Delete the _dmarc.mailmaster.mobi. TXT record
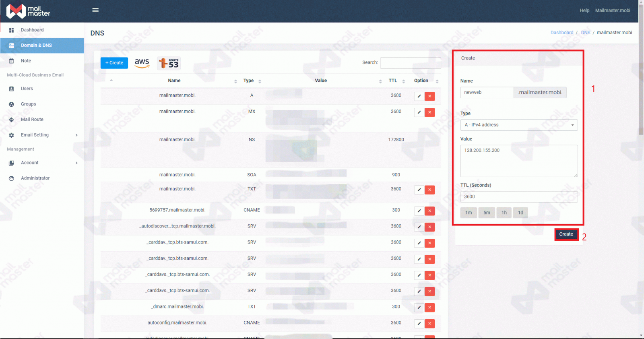The width and height of the screenshot is (644, 339). point(430,308)
